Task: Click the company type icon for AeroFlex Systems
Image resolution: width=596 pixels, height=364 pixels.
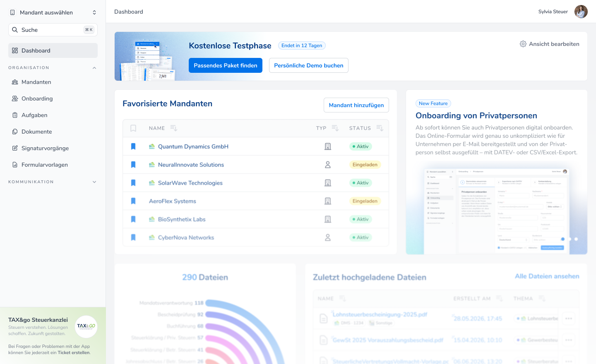Action: 328,201
